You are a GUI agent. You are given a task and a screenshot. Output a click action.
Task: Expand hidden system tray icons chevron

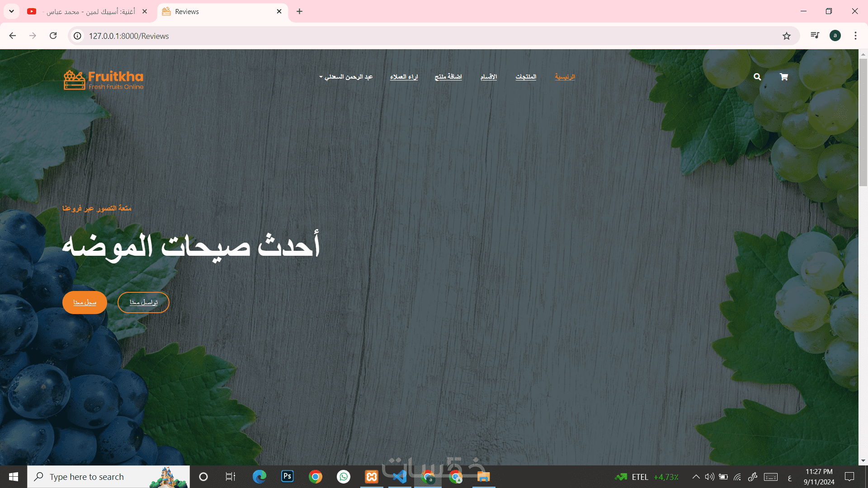(696, 477)
